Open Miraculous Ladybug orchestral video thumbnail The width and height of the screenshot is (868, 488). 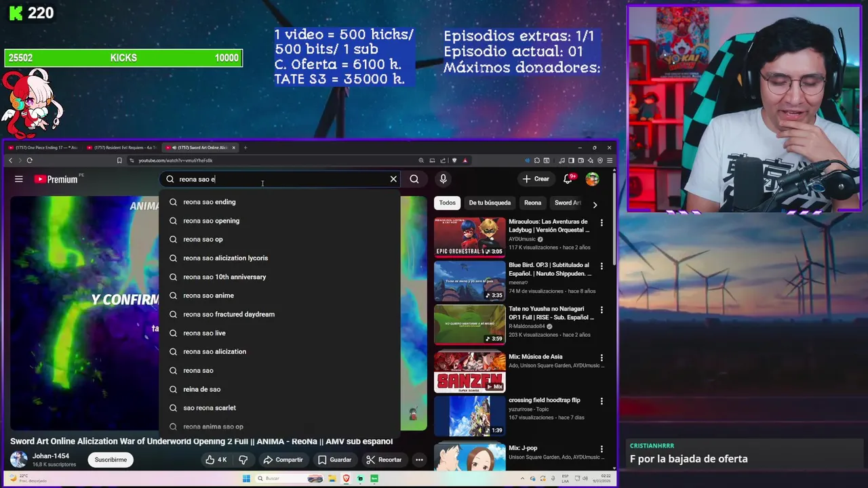click(470, 237)
